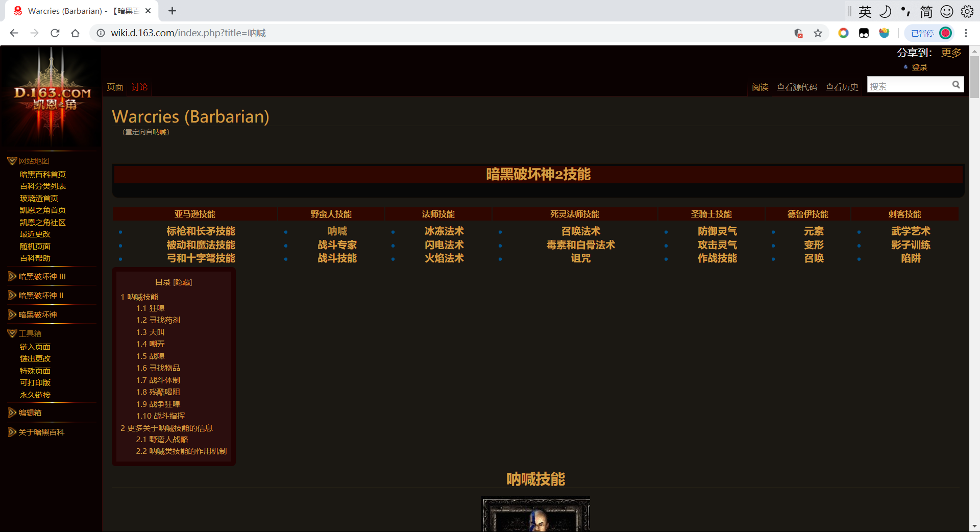Image resolution: width=980 pixels, height=532 pixels.
Task: Bookmark this page with the star icon
Action: point(818,33)
